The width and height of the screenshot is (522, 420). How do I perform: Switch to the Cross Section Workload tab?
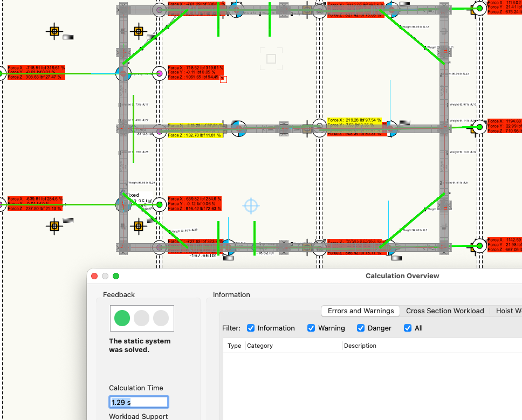click(x=444, y=311)
